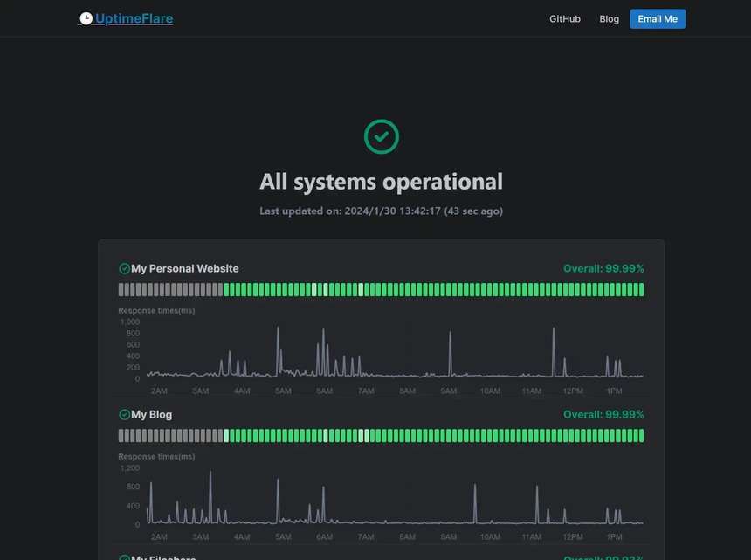
Task: Click the Last updated timestamp text
Action: (381, 211)
